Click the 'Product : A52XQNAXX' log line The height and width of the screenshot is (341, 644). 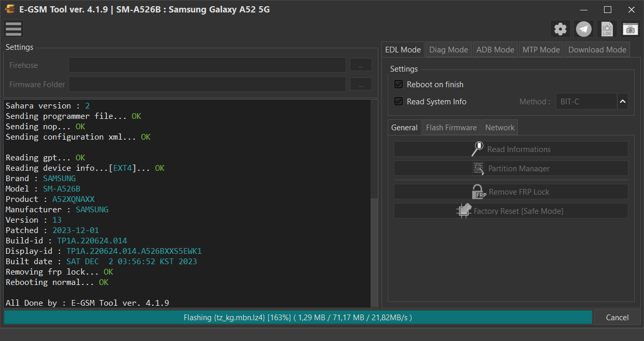(50, 199)
